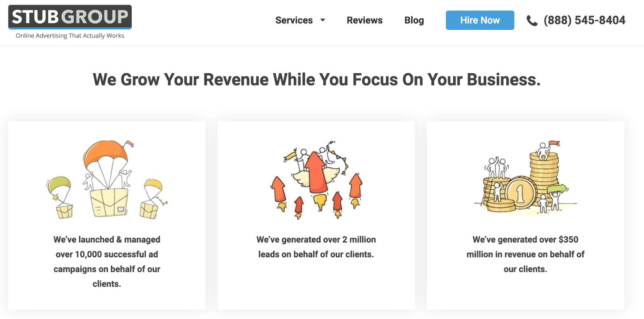
Task: Call the (888) 545-8404 phone number
Action: [584, 20]
